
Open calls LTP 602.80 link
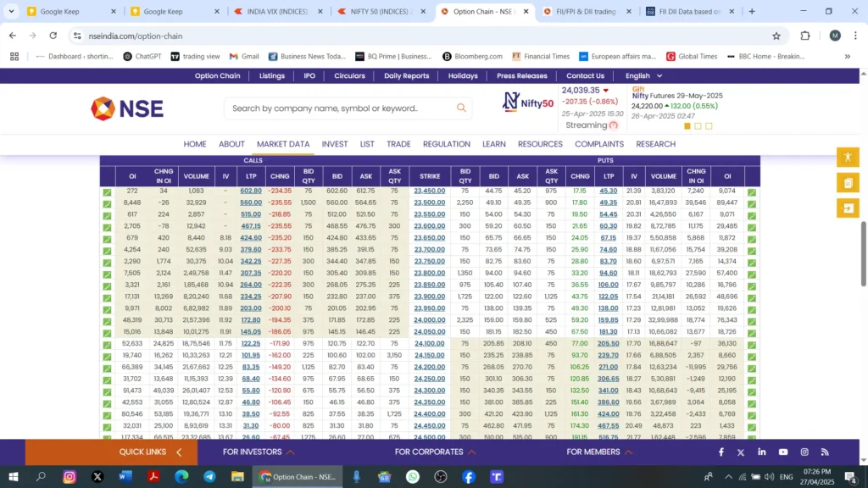(251, 191)
